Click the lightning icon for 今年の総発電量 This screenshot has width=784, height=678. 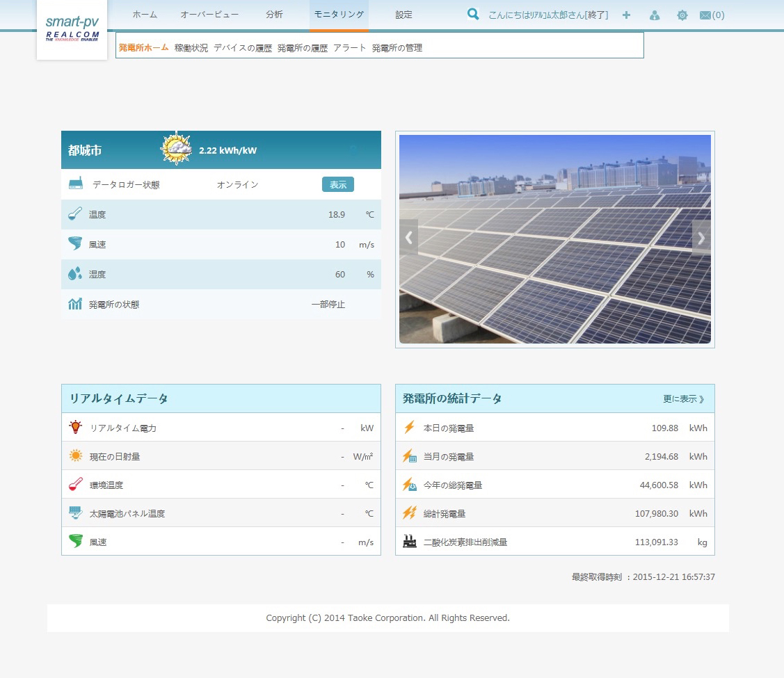(x=410, y=484)
